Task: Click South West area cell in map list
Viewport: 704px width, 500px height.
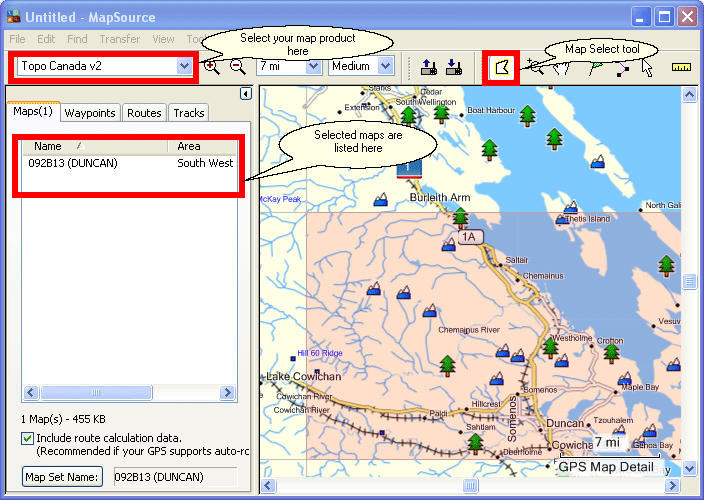Action: point(205,163)
